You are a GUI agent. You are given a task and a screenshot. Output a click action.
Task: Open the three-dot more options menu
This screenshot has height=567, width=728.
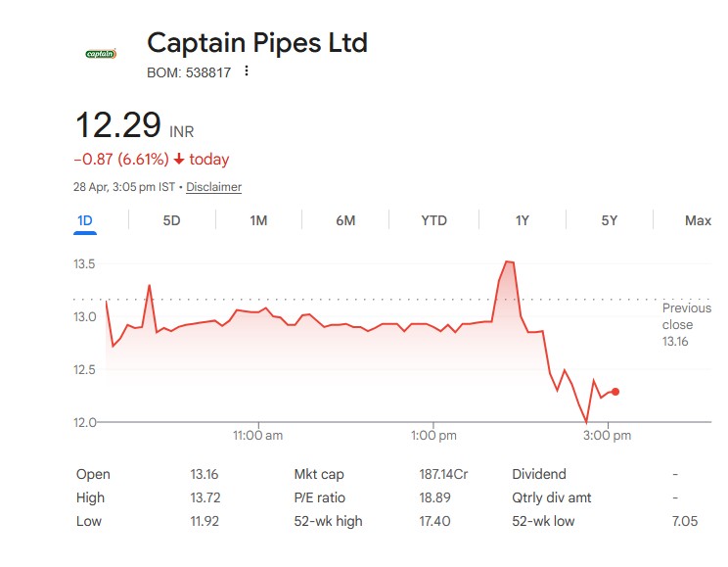click(247, 71)
